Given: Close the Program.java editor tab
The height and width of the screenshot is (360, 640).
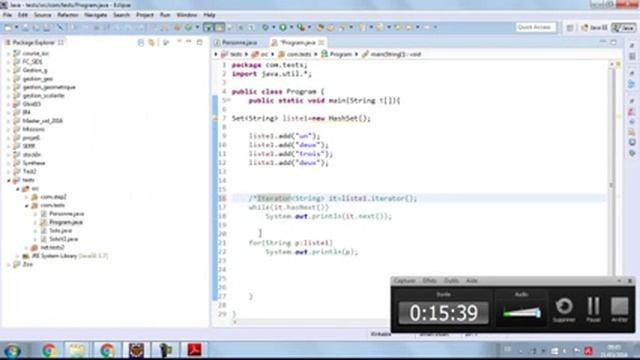Looking at the screenshot, I should click(x=322, y=42).
